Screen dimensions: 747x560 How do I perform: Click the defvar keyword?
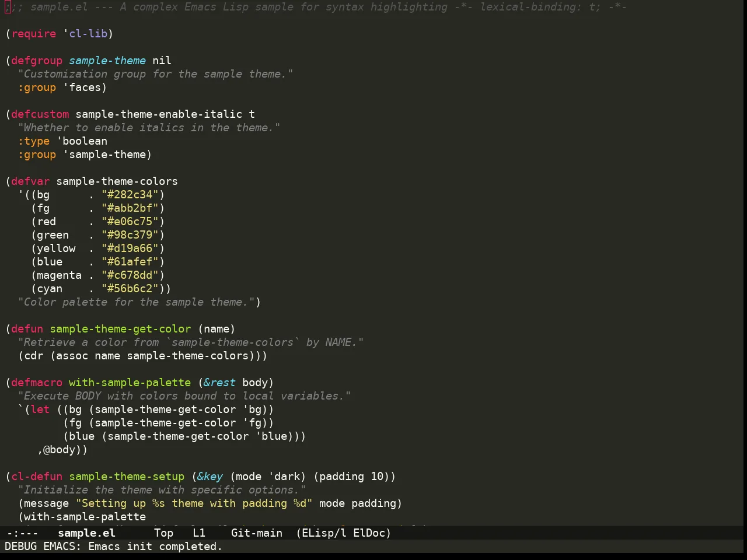click(30, 181)
